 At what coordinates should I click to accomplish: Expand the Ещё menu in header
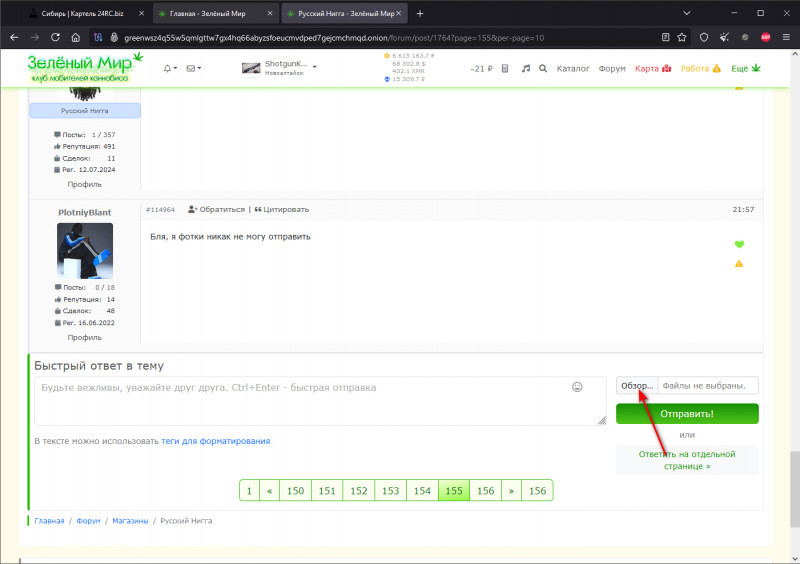(745, 69)
